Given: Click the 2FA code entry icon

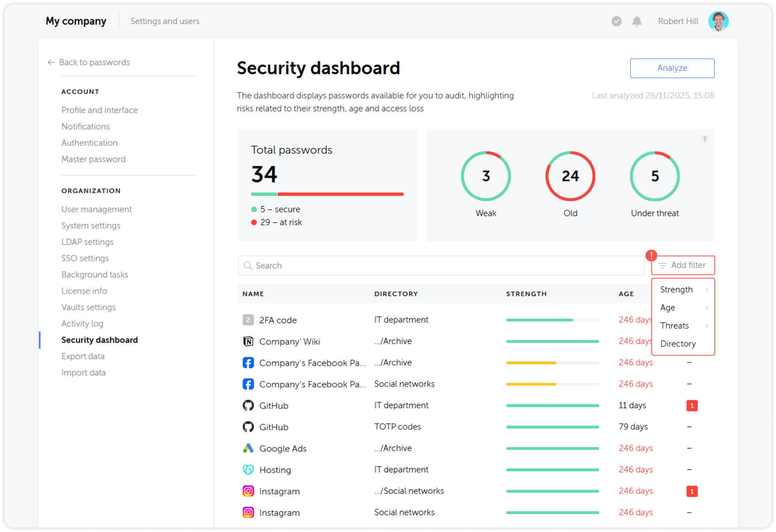Looking at the screenshot, I should [x=248, y=320].
